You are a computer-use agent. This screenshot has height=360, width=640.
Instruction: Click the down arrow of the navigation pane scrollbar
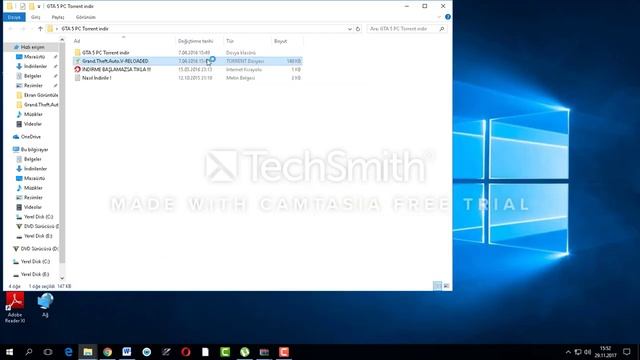pyautogui.click(x=62, y=278)
